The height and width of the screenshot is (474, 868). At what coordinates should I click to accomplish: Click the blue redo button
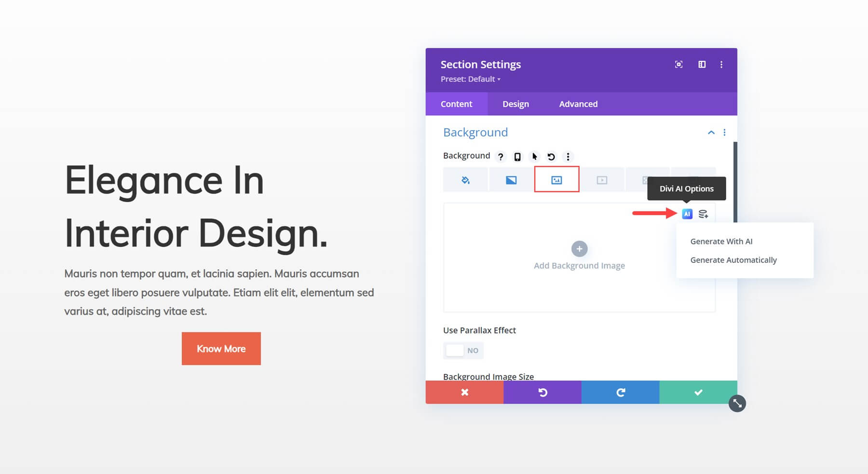[621, 393]
